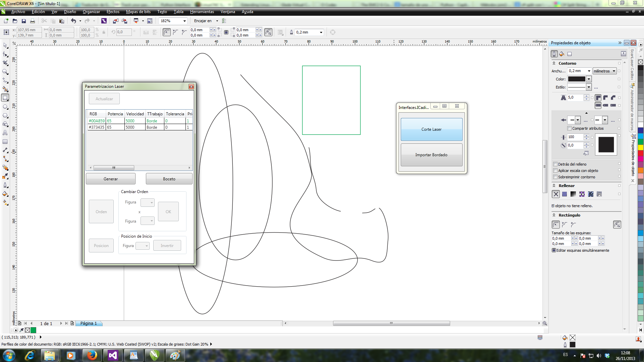Click the Generar button
Viewport: 644px width, 362px height.
coord(111,179)
